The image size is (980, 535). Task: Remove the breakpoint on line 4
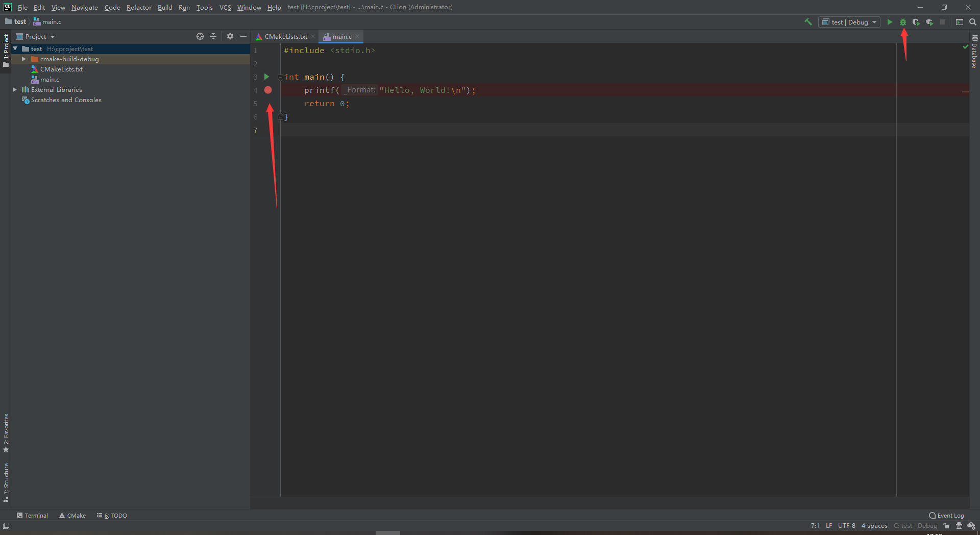268,90
